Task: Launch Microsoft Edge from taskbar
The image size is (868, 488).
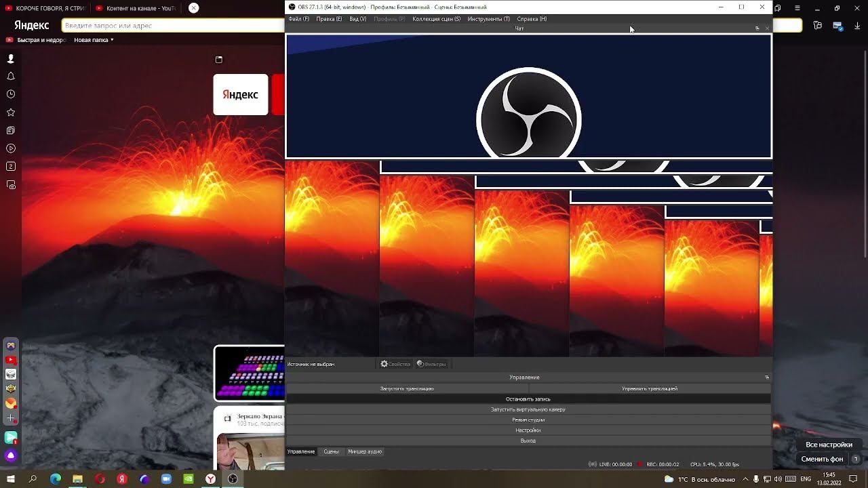Action: pos(56,479)
